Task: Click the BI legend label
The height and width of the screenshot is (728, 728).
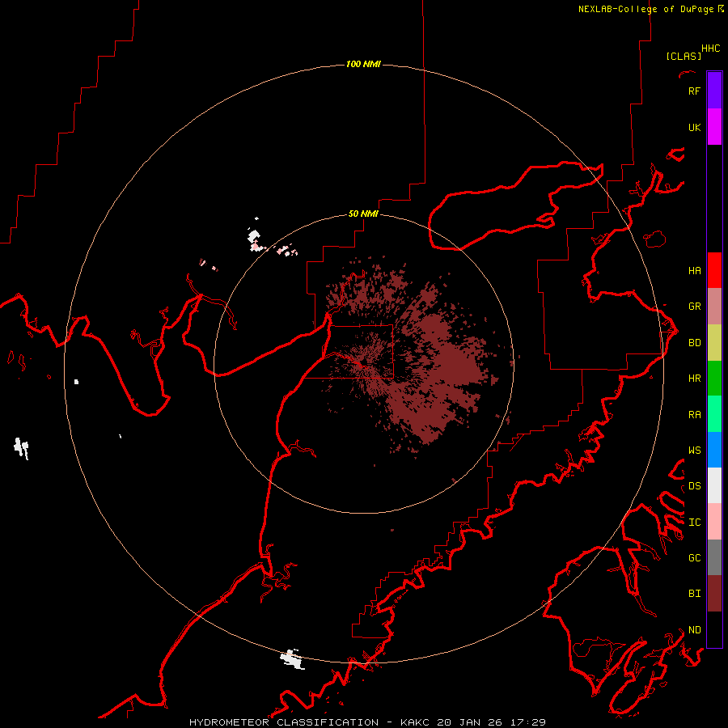Action: [694, 594]
